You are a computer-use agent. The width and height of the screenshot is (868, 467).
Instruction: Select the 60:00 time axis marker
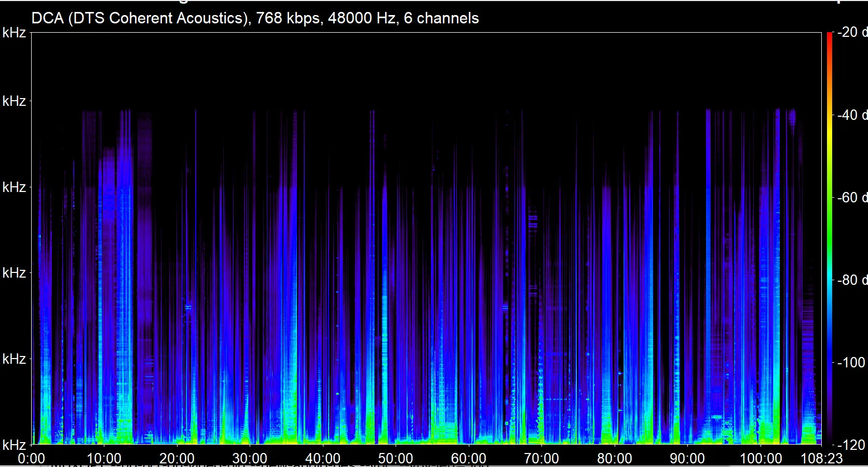[x=469, y=458]
